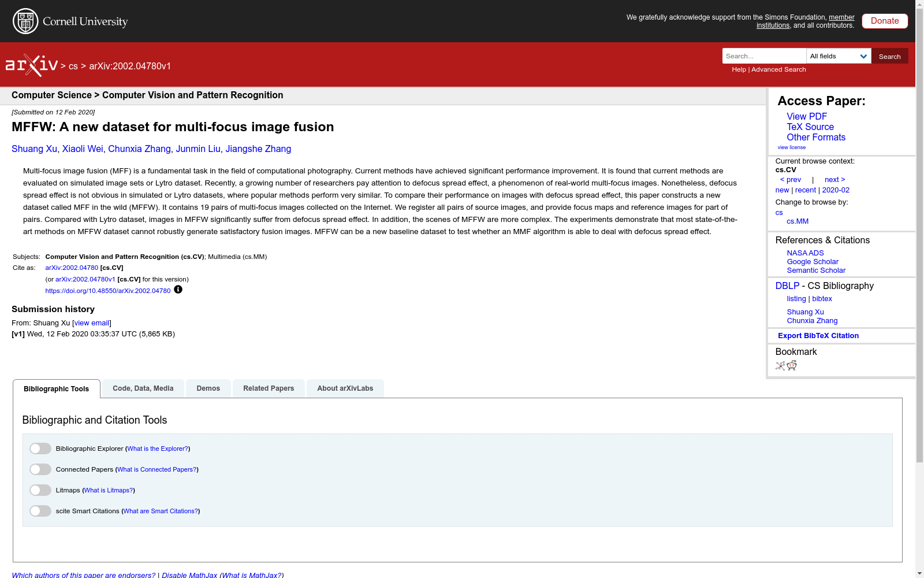Image resolution: width=924 pixels, height=578 pixels.
Task: Enable Connected Papers toggle
Action: tap(40, 469)
